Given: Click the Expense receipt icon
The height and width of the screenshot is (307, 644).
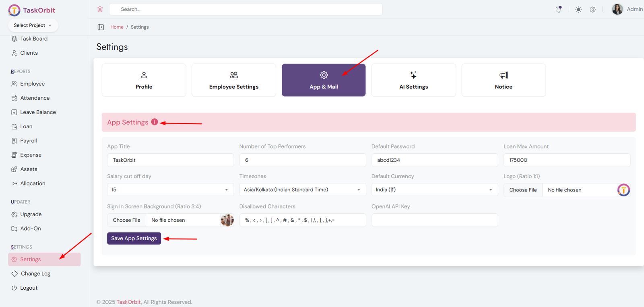Looking at the screenshot, I should 14,155.
